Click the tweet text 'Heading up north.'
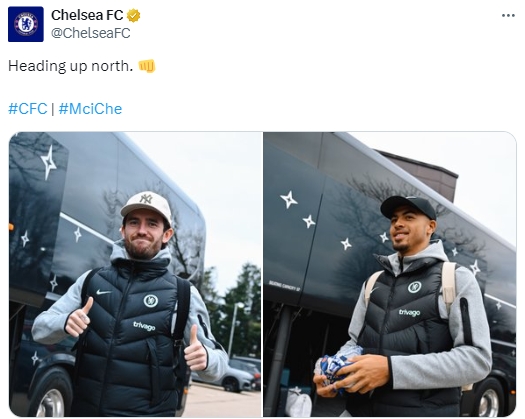Screen dimensions: 525x419 [70, 66]
